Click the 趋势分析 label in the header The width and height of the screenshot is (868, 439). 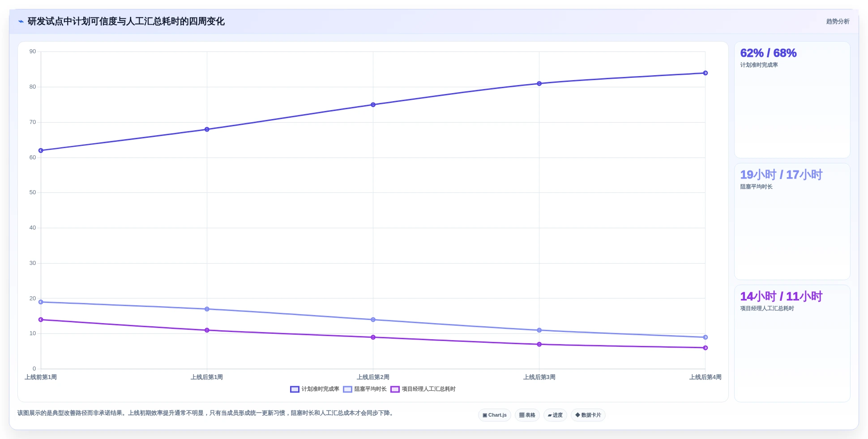[x=838, y=21]
